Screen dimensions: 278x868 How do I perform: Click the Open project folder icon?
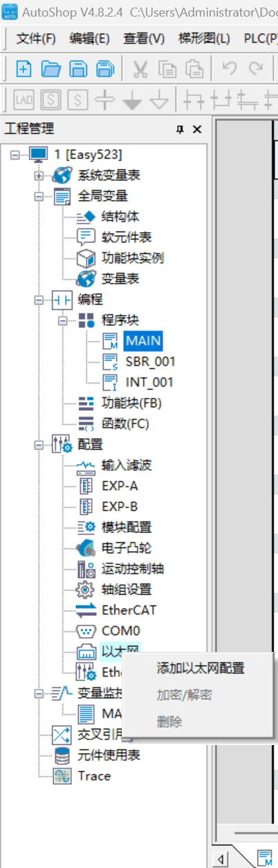point(50,68)
